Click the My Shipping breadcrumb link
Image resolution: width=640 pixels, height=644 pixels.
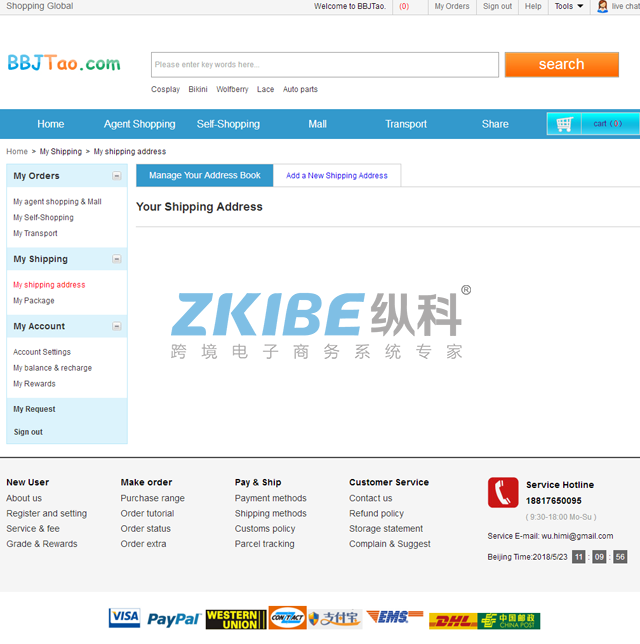click(x=61, y=151)
